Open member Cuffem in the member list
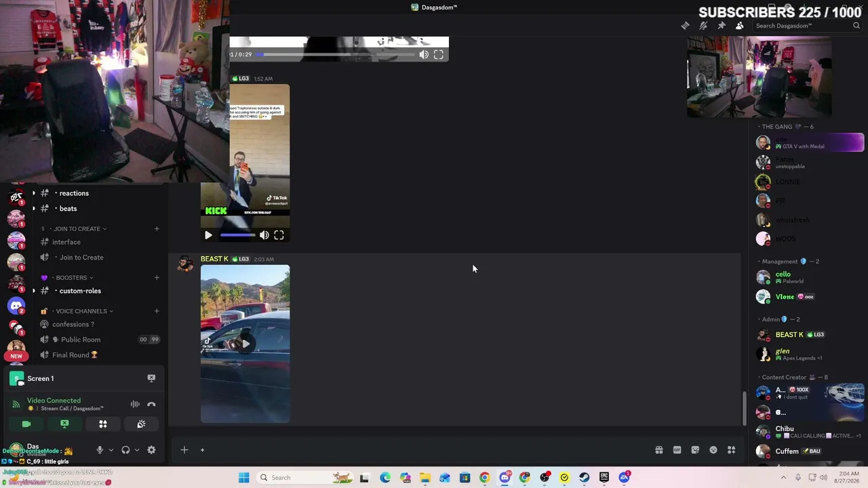Screen dimensions: 868x488 tap(810, 451)
